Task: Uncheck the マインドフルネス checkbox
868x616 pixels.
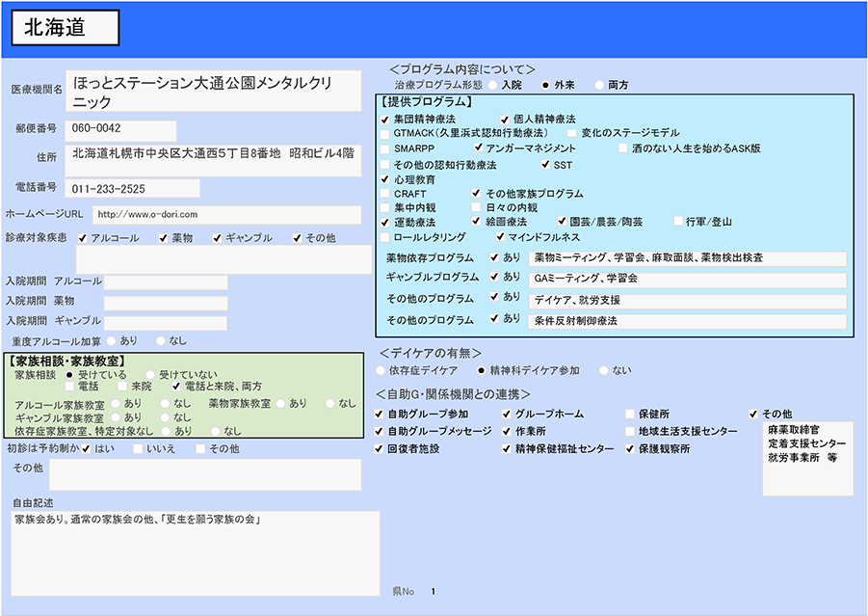Action: (499, 237)
